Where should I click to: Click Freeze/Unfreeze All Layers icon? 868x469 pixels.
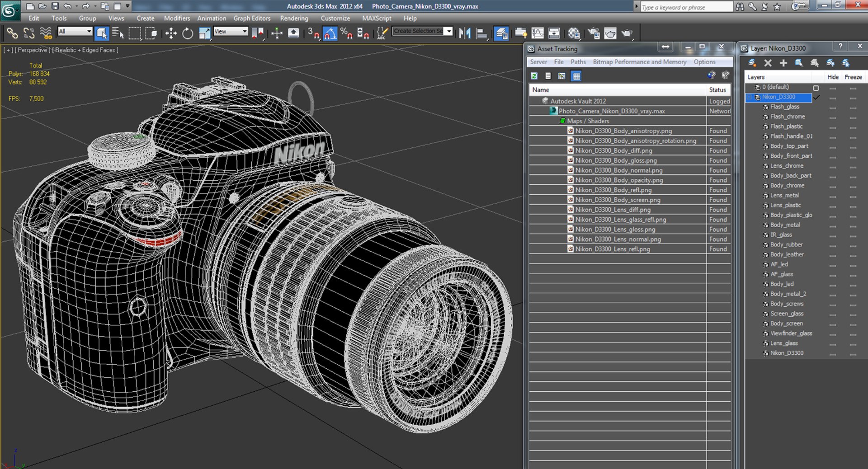846,63
